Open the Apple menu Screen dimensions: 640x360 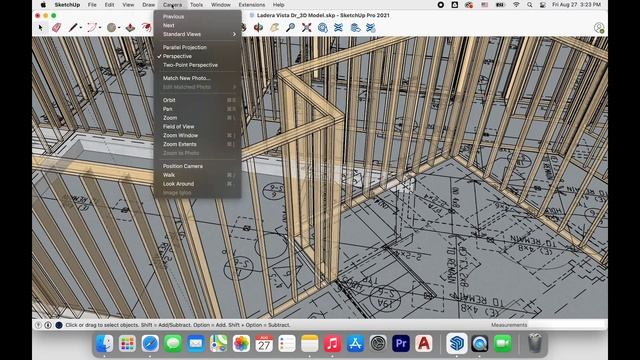pos(43,5)
